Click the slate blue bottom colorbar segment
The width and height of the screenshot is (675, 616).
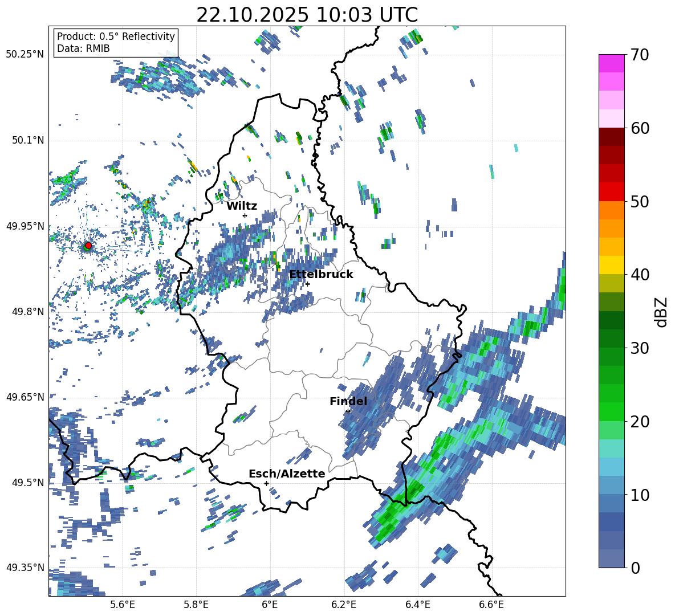pos(611,558)
